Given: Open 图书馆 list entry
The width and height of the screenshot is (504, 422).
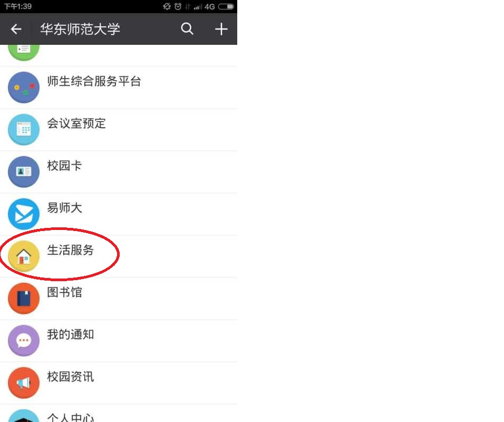Looking at the screenshot, I should (119, 298).
